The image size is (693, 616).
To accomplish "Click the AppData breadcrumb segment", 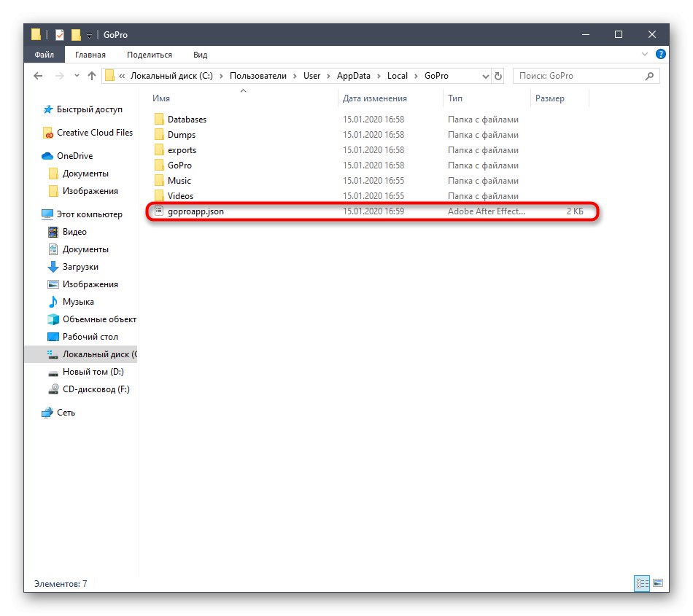I will coord(354,76).
